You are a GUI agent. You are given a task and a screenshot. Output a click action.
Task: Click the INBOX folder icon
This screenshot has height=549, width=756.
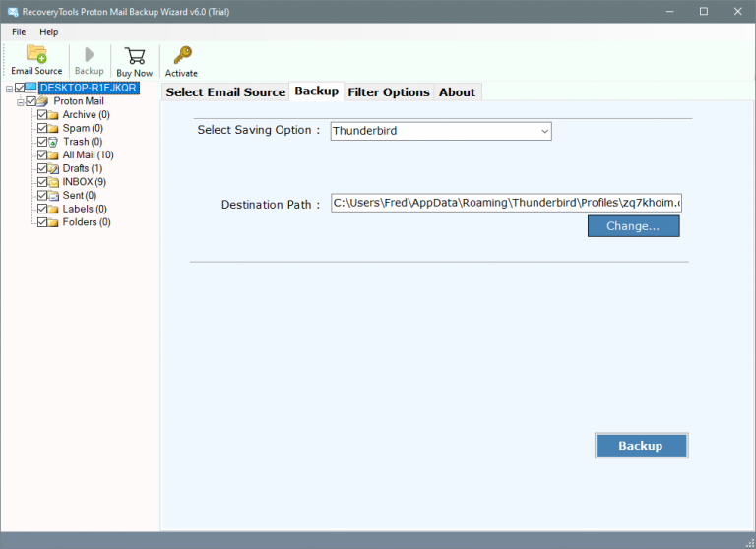pos(53,182)
